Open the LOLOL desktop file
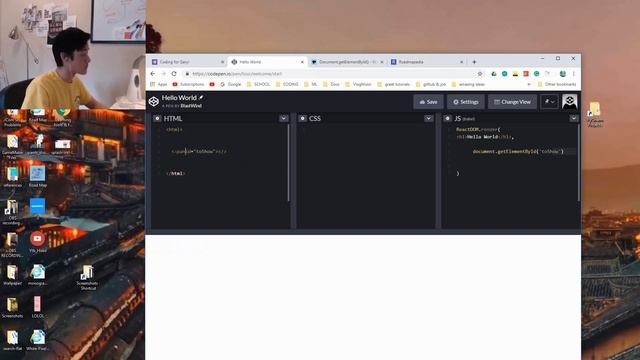The image size is (640, 360). click(x=37, y=307)
